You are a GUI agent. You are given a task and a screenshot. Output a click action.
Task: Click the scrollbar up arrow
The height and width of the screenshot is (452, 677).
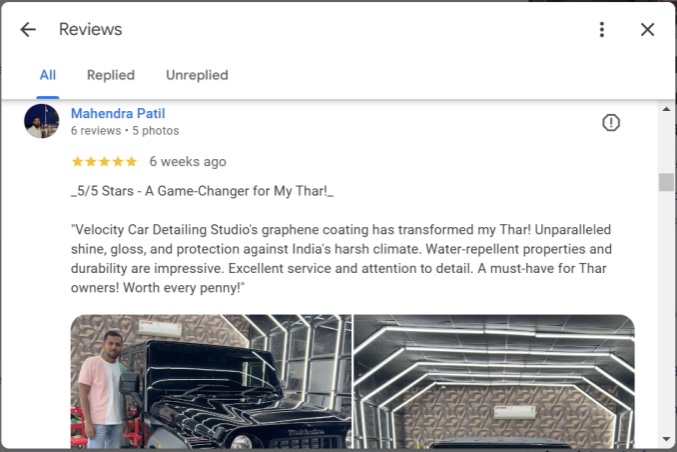pyautogui.click(x=666, y=109)
